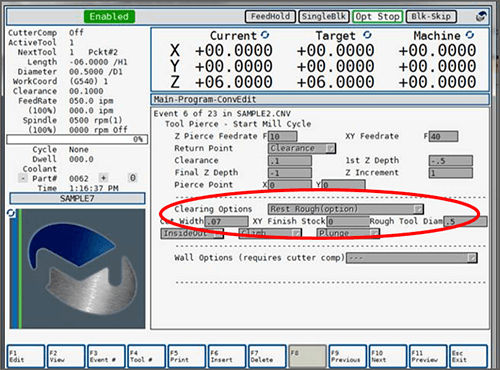This screenshot has width=500, height=370.
Task: Click the Cut Width field
Action: tap(227, 221)
